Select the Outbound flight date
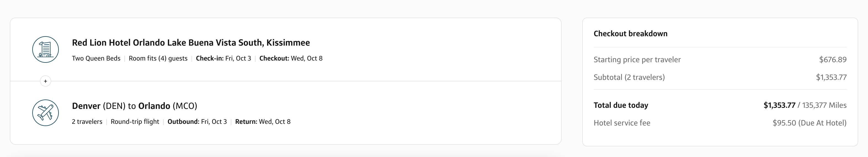 (x=197, y=122)
